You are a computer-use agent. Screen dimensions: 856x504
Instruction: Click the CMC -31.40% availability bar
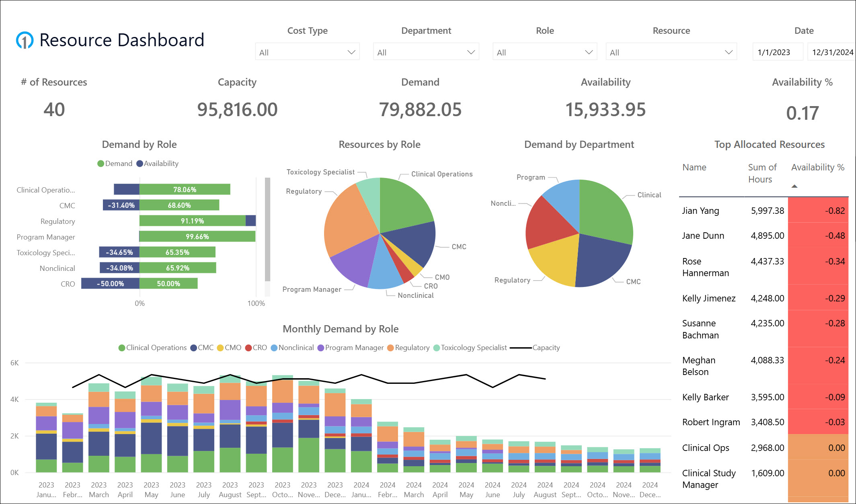point(121,205)
